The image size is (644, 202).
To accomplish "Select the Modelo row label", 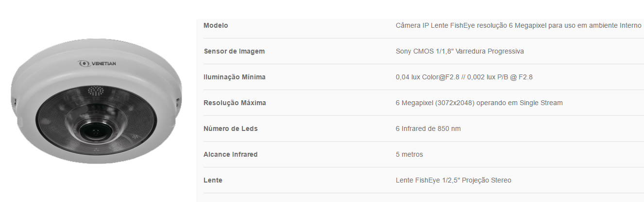I will tap(216, 25).
